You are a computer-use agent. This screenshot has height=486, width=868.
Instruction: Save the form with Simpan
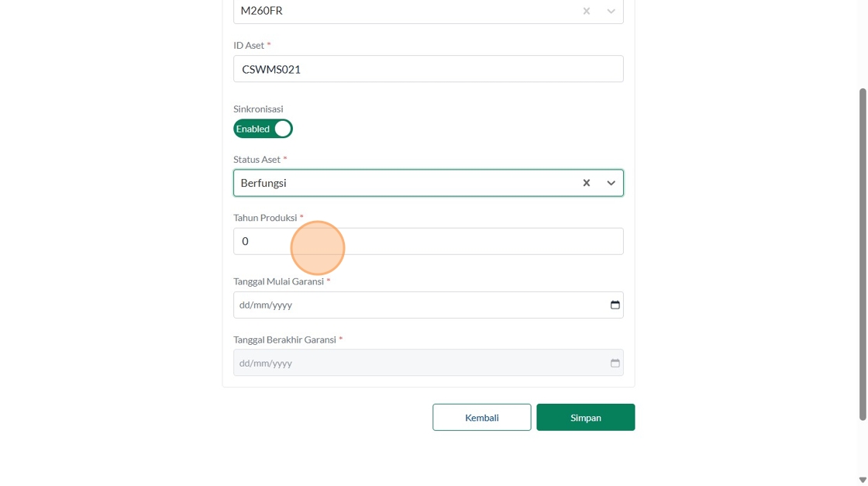click(585, 417)
